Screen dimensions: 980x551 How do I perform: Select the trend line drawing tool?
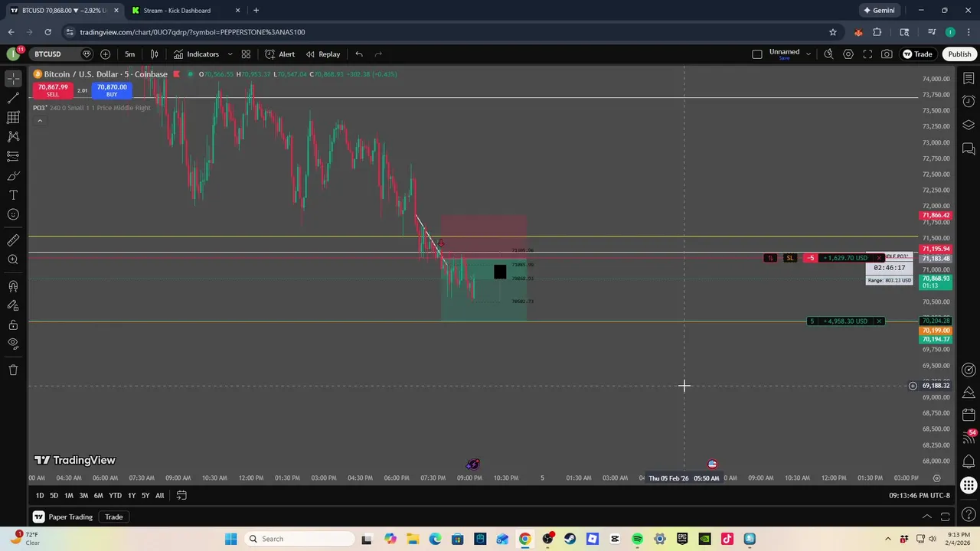(13, 98)
